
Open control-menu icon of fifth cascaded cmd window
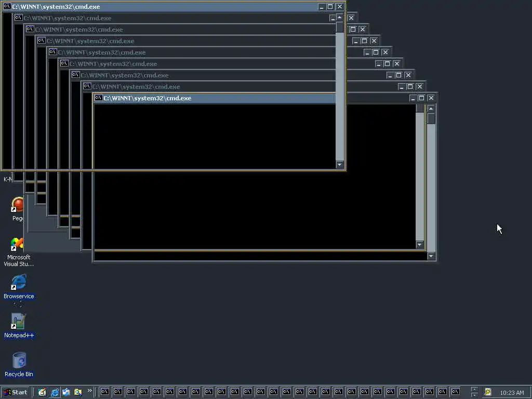coord(52,52)
